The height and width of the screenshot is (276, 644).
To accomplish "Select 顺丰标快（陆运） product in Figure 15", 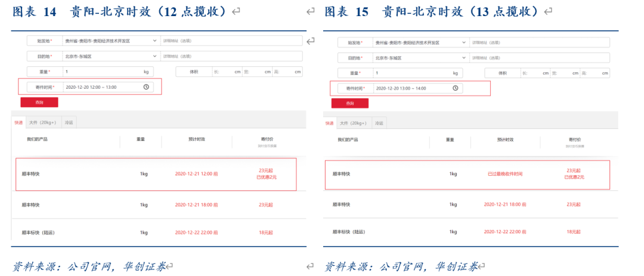I will 349,232.
